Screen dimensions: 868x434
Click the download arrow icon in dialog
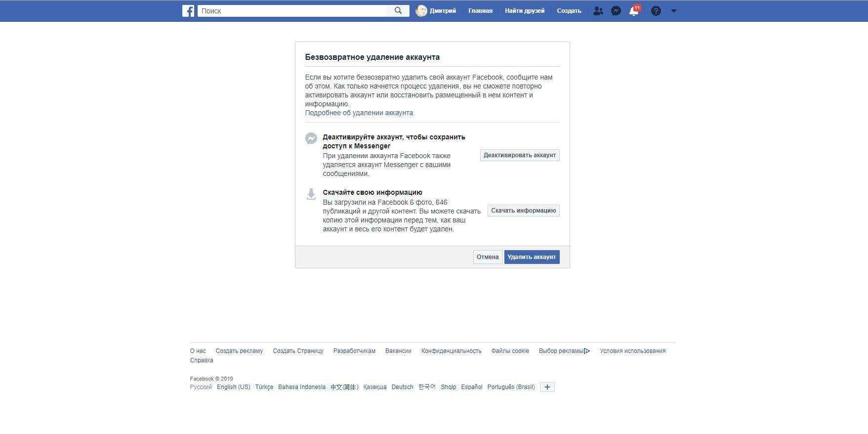point(311,194)
